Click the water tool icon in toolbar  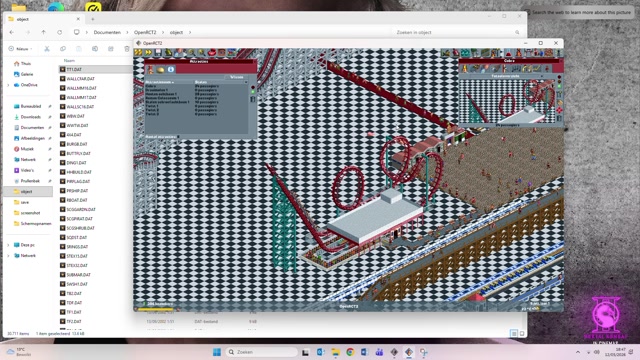(465, 53)
